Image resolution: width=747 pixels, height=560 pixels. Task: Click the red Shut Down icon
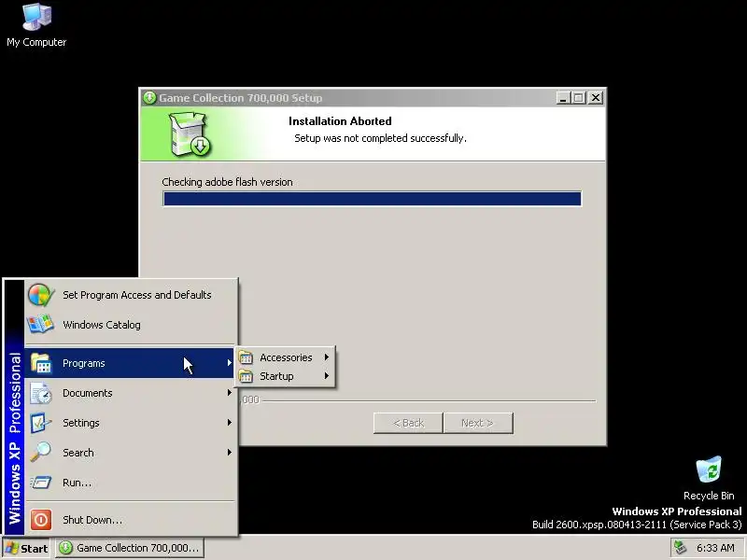pos(41,520)
